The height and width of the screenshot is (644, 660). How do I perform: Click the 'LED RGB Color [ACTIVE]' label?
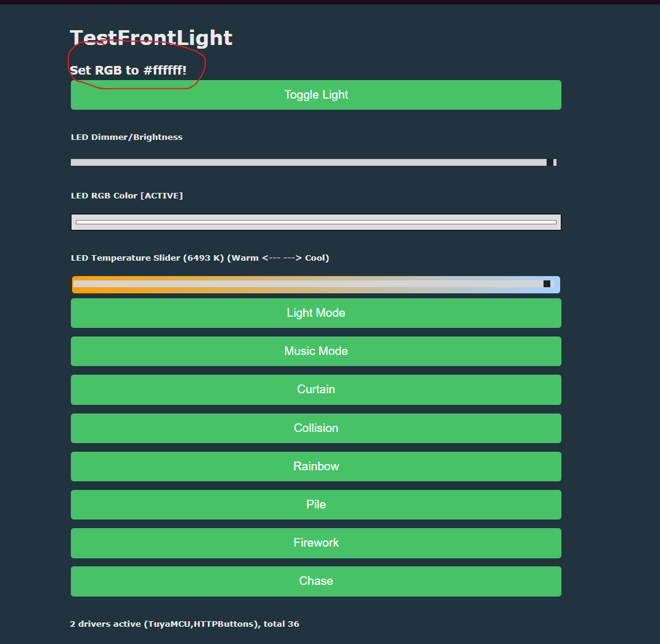tap(127, 196)
